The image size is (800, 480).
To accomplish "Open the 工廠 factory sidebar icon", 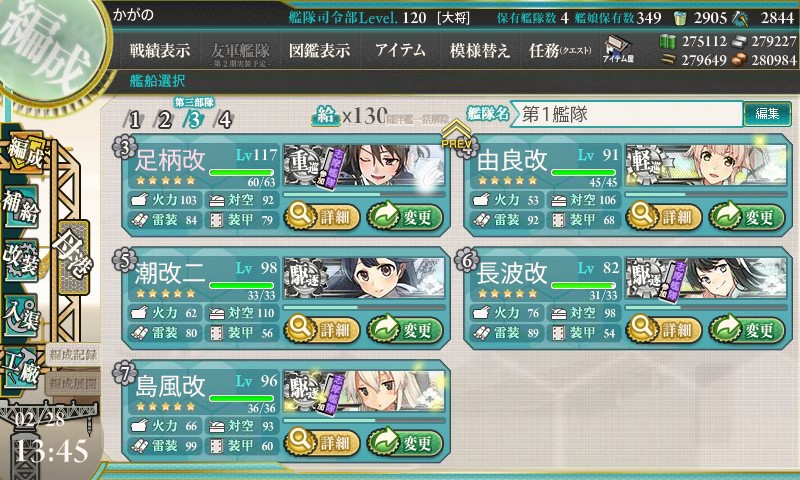I will pos(21,368).
